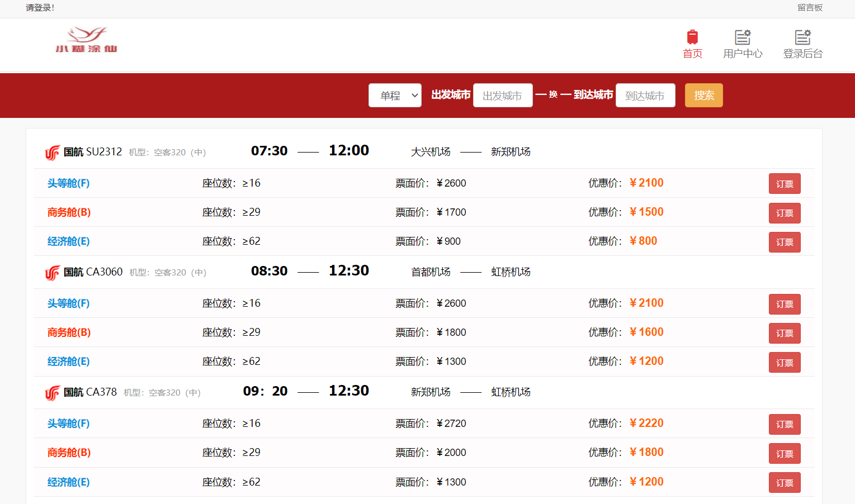Viewport: 855px width, 504px height.
Task: Click the ¥1700 ticket price
Action: tap(451, 212)
